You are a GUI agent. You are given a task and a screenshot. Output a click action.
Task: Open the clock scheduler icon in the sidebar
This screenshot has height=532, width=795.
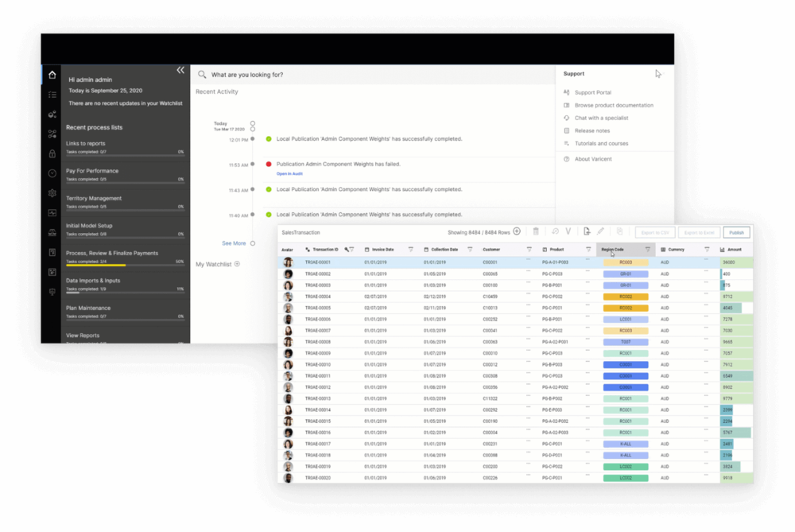[52, 173]
